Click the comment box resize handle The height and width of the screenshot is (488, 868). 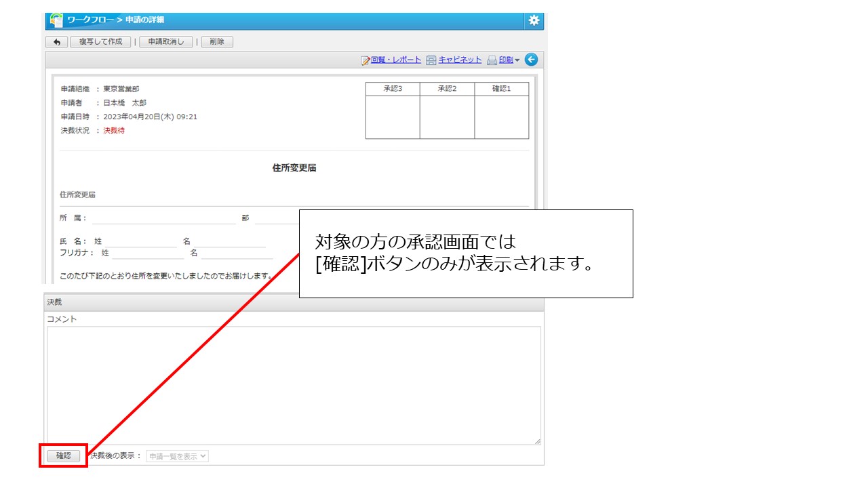coord(537,441)
